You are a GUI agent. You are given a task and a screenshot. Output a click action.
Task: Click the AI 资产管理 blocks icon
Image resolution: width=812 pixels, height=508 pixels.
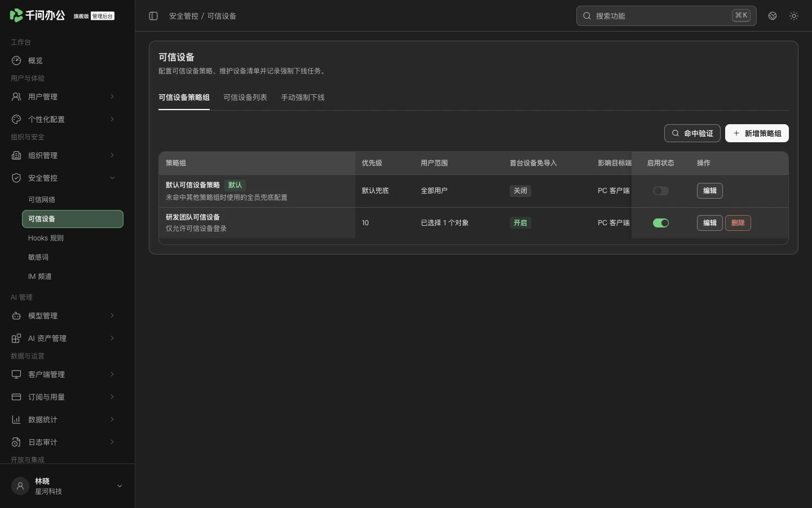[x=16, y=338]
